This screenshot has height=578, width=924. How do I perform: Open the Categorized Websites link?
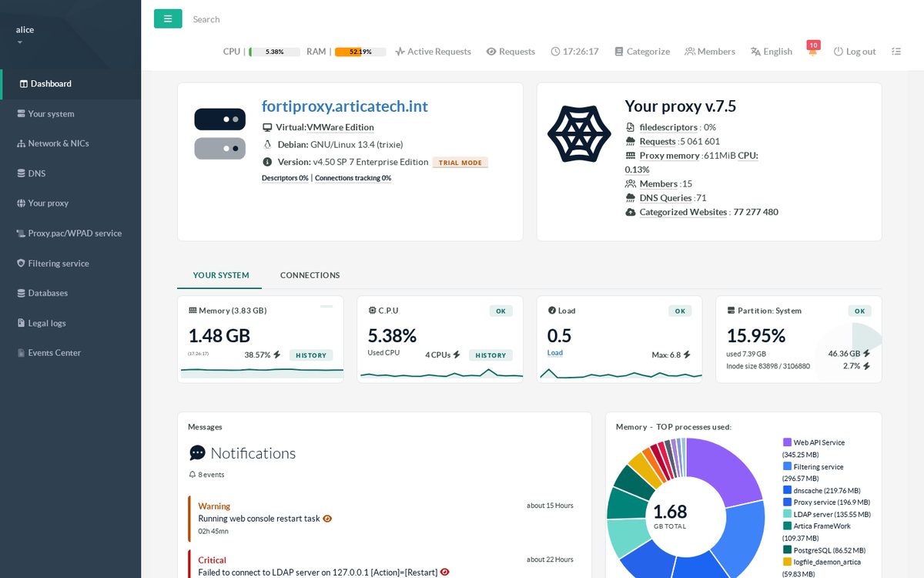tap(683, 212)
